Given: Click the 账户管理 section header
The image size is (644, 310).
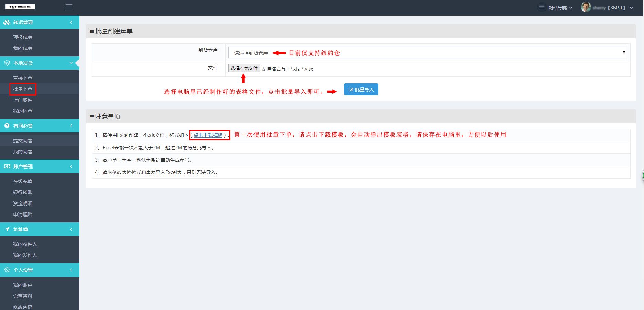Looking at the screenshot, I should click(40, 167).
